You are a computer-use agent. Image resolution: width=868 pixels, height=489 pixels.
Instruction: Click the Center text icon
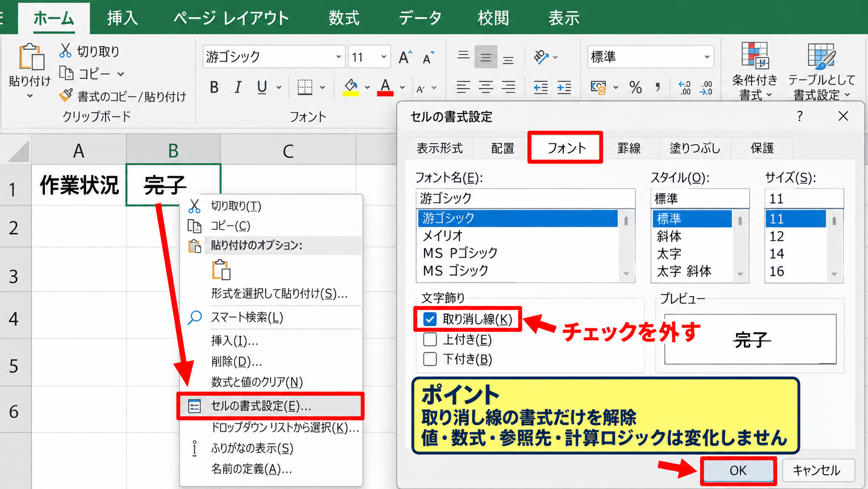(x=486, y=87)
